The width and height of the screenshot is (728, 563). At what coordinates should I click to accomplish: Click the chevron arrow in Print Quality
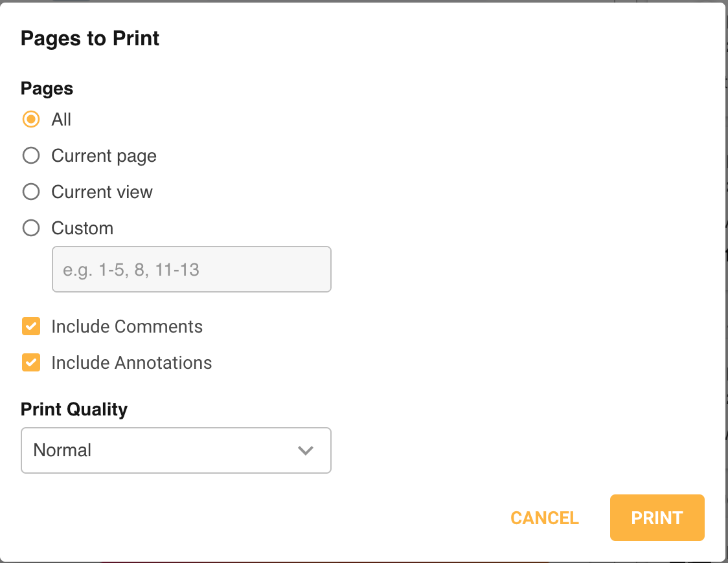[x=305, y=450]
